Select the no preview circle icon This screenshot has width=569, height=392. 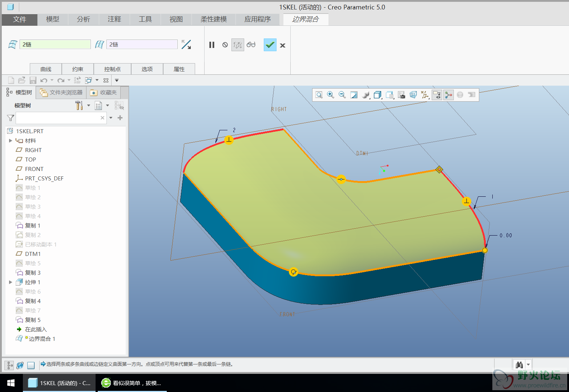coord(225,45)
